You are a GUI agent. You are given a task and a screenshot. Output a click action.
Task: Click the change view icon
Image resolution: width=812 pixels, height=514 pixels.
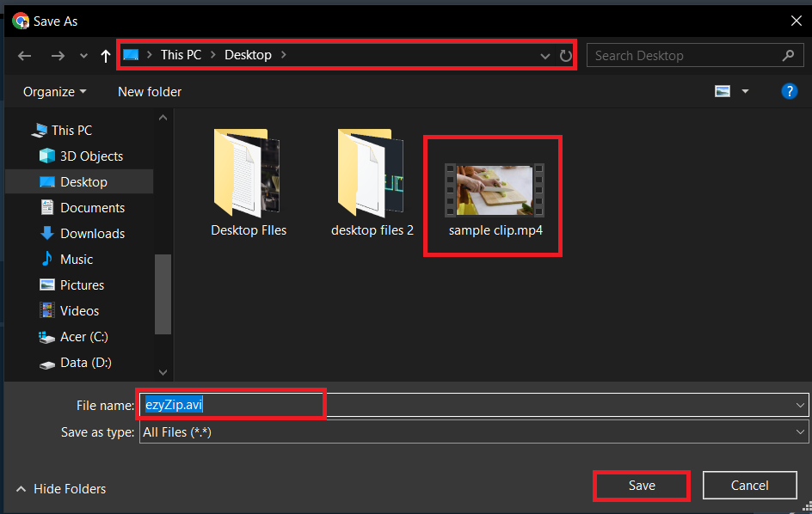pyautogui.click(x=722, y=90)
